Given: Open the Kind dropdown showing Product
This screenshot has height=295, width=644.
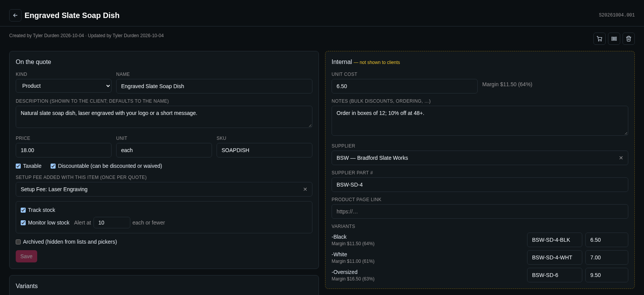Looking at the screenshot, I should click(64, 86).
